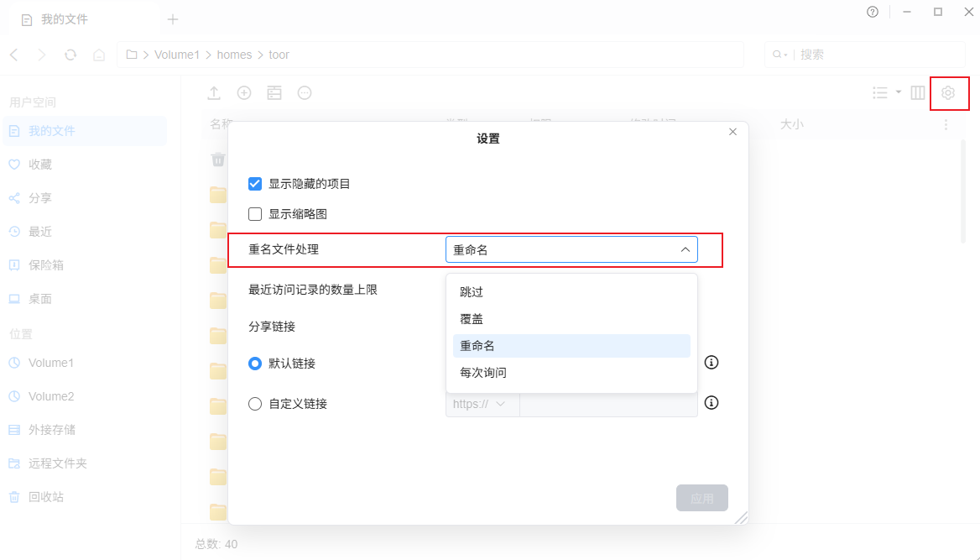Open 我的文件 in the sidebar
This screenshot has width=980, height=560.
click(85, 131)
